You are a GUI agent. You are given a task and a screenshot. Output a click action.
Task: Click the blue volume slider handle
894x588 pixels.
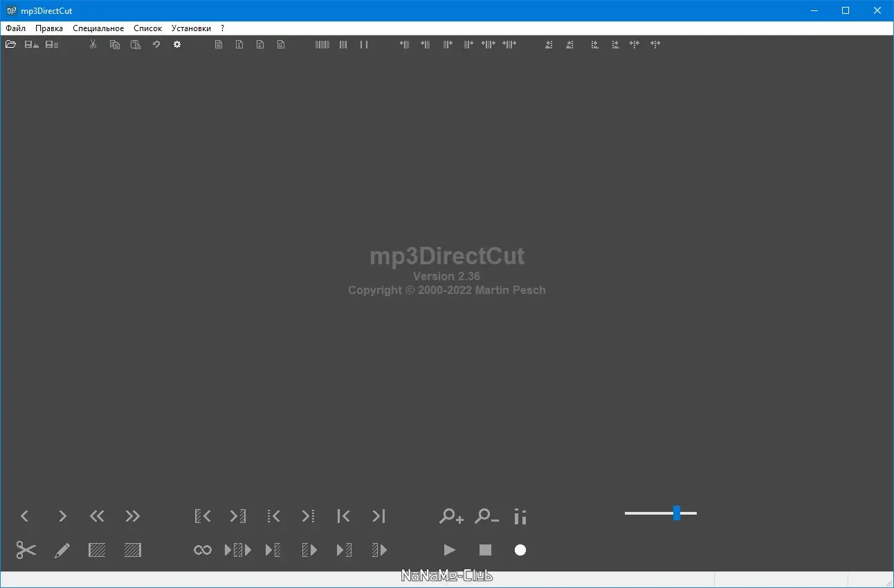[x=677, y=513]
